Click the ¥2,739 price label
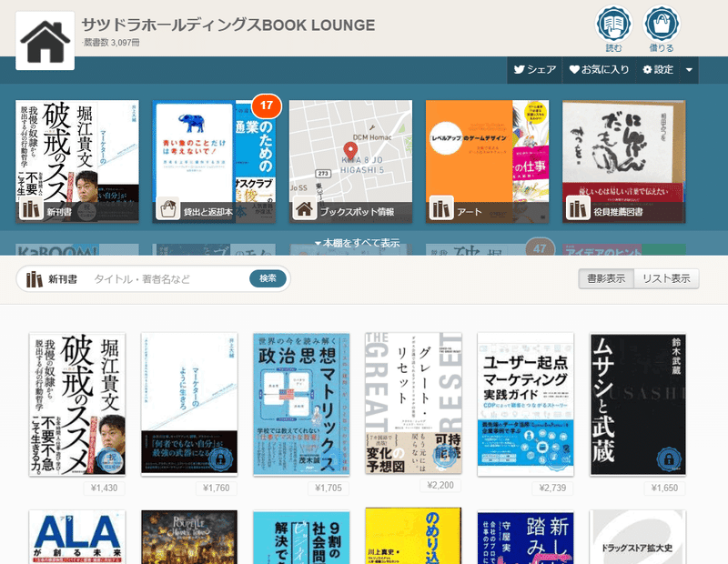The width and height of the screenshot is (728, 564). (552, 488)
